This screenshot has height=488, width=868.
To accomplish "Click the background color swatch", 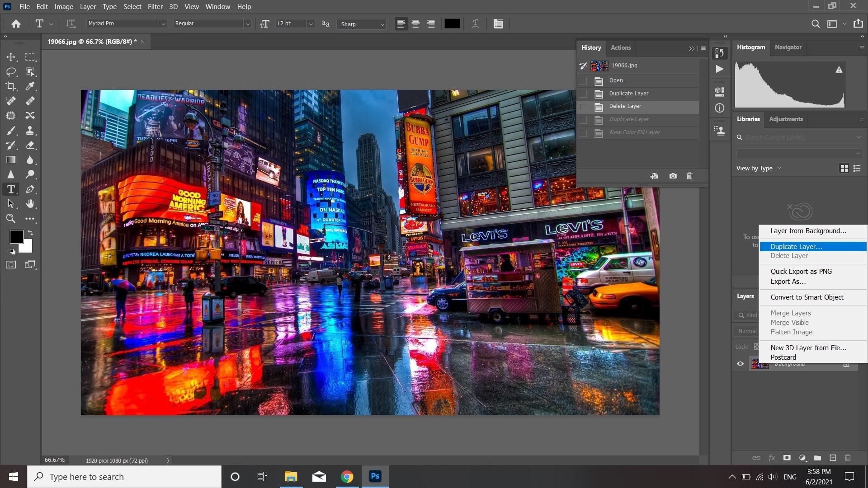I will 27,248.
